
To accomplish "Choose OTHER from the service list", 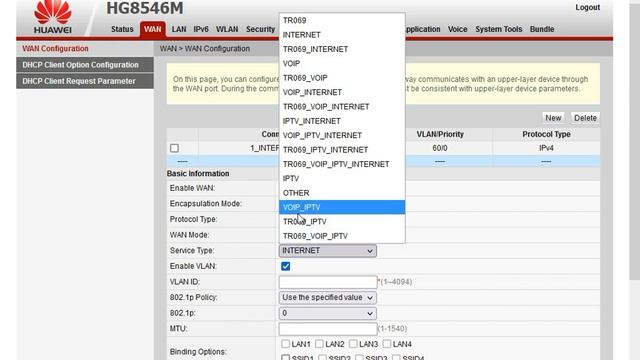I will click(342, 193).
